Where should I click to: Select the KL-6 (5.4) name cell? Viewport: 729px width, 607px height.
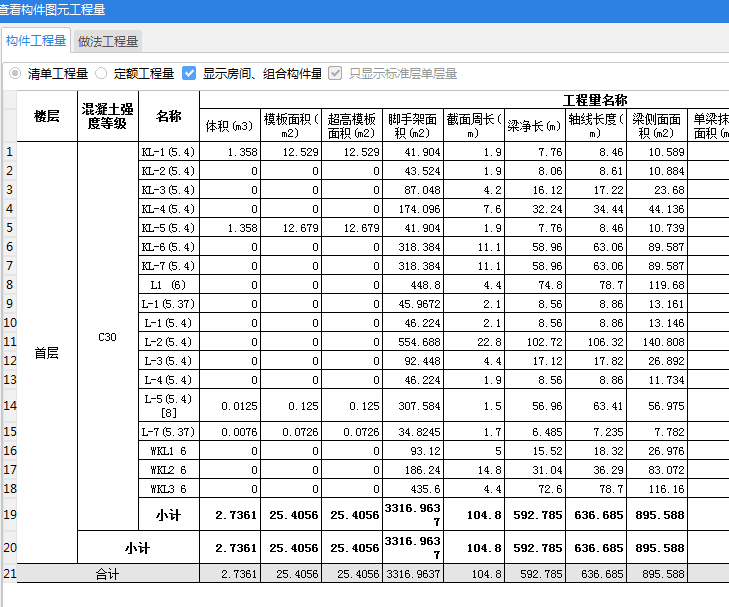coord(169,247)
